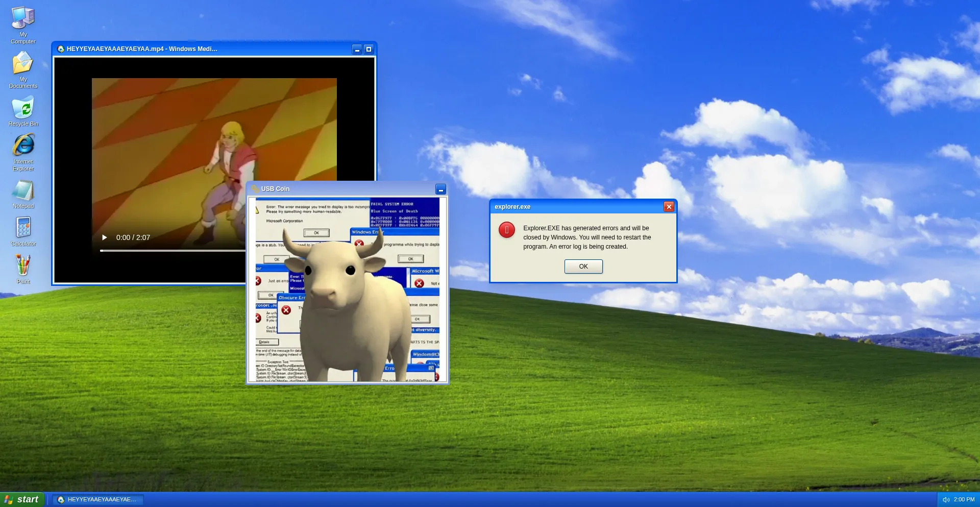This screenshot has width=980, height=507.
Task: Click the Start button
Action: (22, 499)
